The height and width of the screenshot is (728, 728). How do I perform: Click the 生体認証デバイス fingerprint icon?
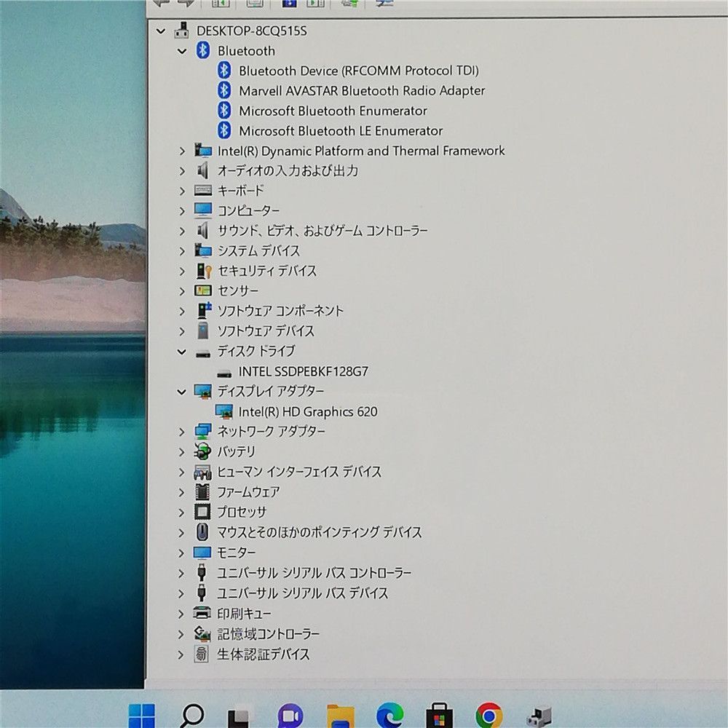203,654
